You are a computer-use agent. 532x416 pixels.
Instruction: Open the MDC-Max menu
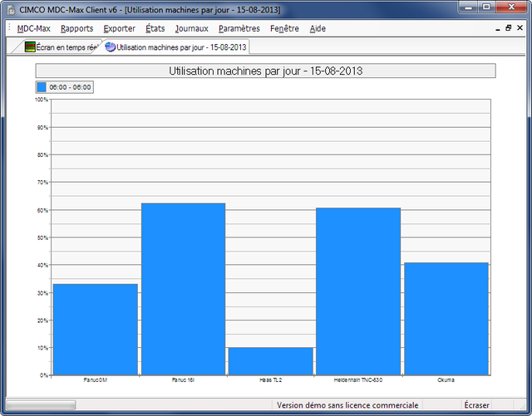[33, 28]
